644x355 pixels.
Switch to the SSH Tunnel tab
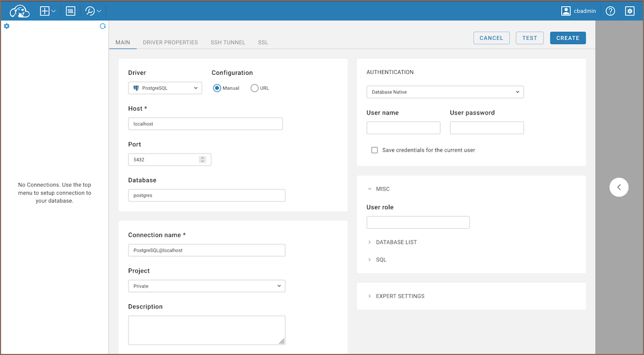tap(228, 42)
